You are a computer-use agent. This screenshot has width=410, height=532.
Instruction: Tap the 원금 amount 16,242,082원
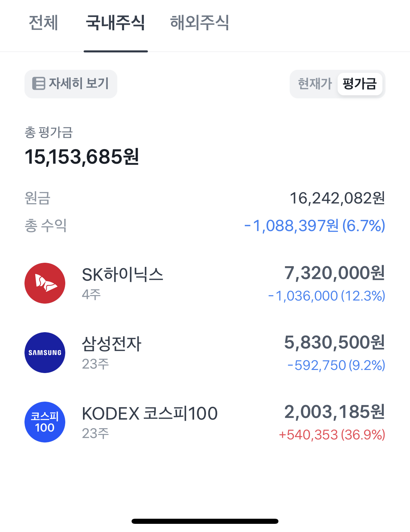[337, 198]
